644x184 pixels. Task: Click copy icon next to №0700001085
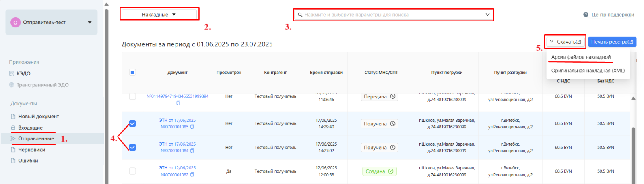tap(192, 127)
